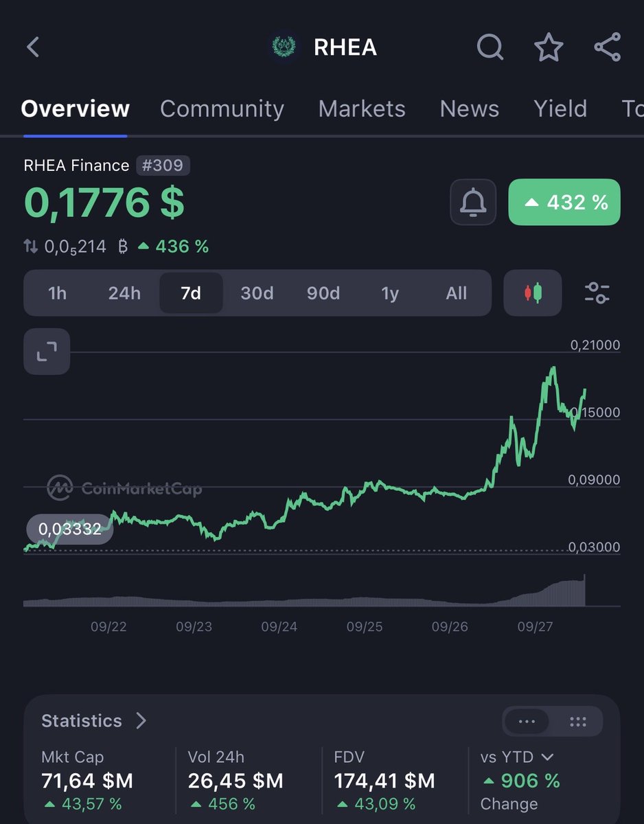
Task: Open the Community tab
Action: pos(222,108)
